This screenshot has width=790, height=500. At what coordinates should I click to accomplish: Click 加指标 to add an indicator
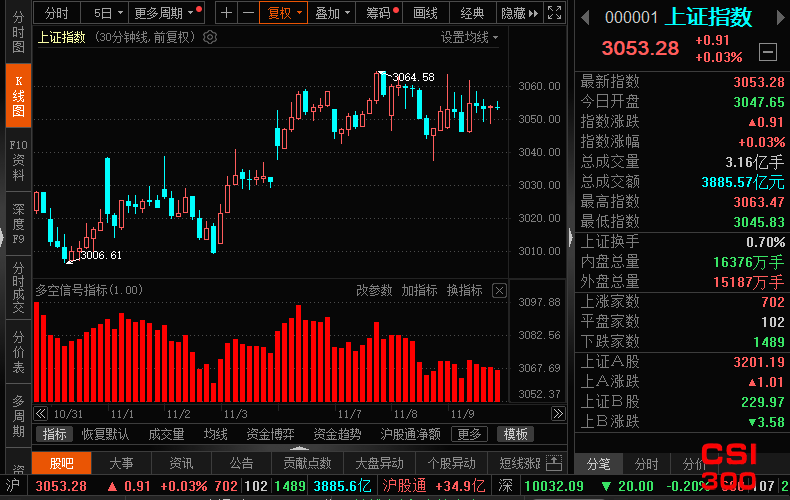pyautogui.click(x=419, y=290)
